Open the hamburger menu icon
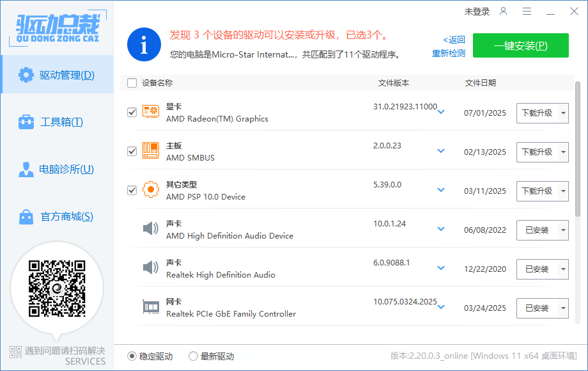 tap(527, 12)
